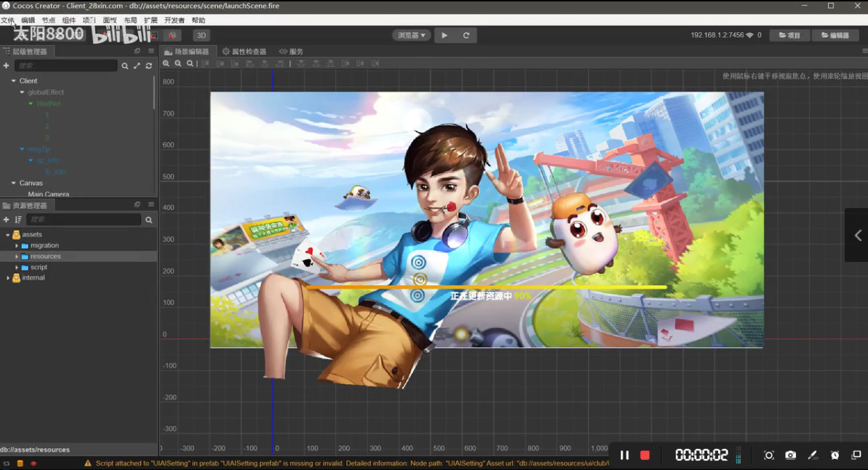Run the scene preview with the play button
The width and height of the screenshot is (868, 470).
[445, 36]
